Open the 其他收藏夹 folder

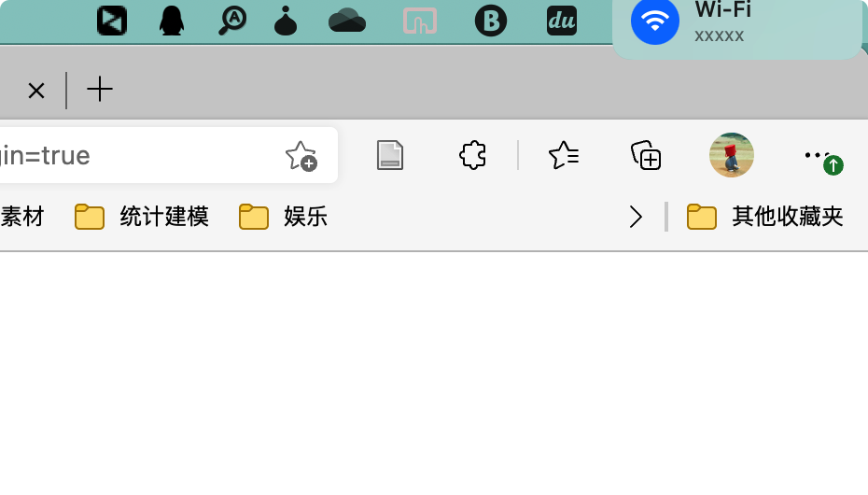[764, 217]
